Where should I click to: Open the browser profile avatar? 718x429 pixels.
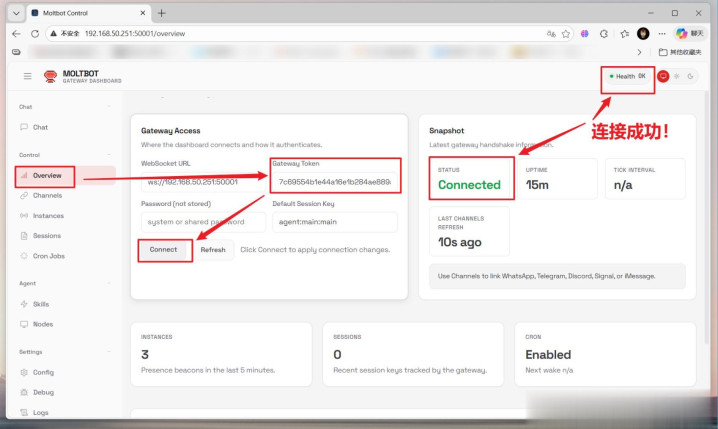pos(643,33)
